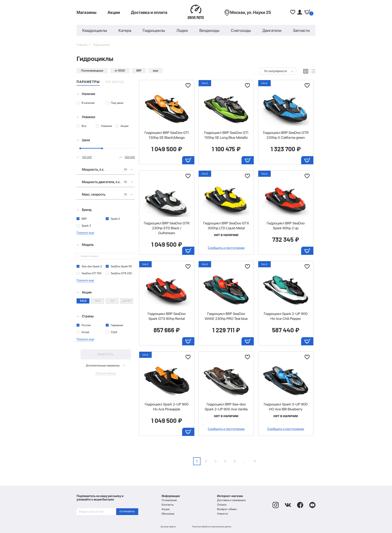
Task: Switch to list view layout icon
Action: (313, 71)
